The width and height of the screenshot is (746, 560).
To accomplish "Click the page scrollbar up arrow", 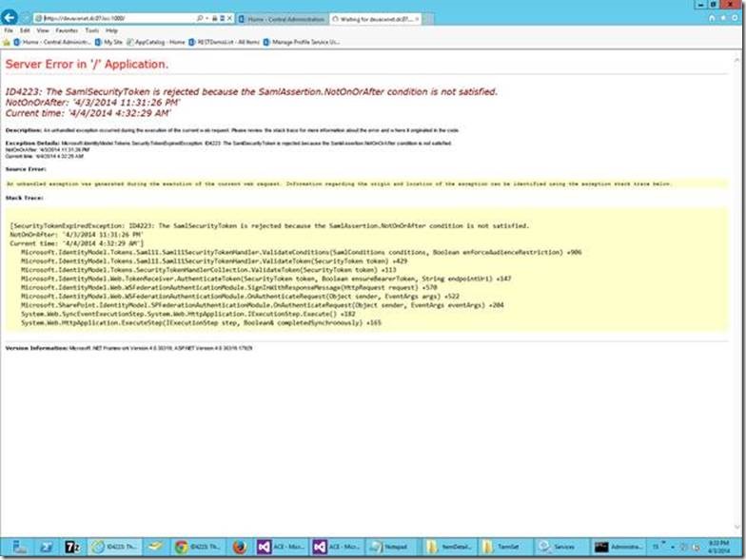I will click(x=736, y=61).
